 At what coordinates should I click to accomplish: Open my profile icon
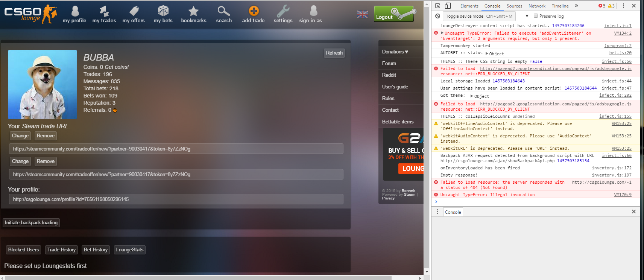(75, 11)
